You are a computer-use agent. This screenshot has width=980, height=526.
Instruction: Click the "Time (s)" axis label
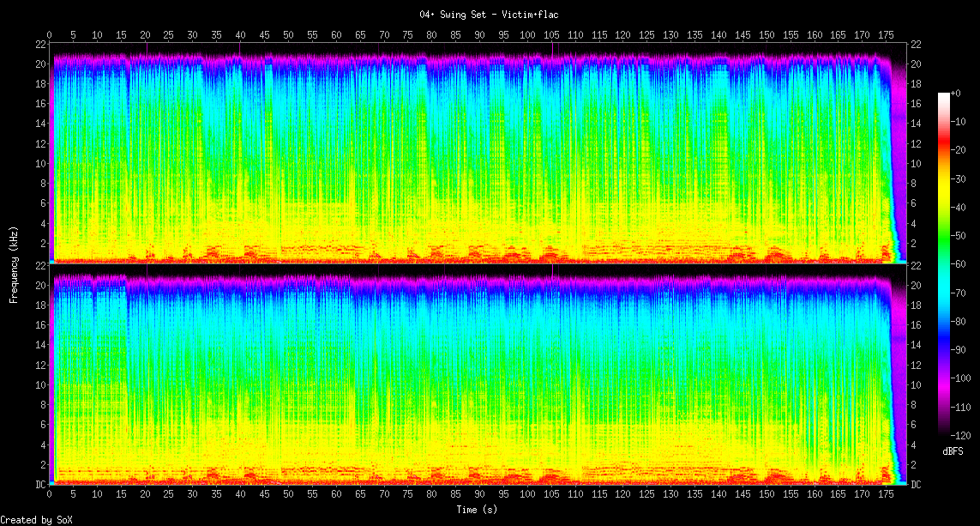pos(478,510)
